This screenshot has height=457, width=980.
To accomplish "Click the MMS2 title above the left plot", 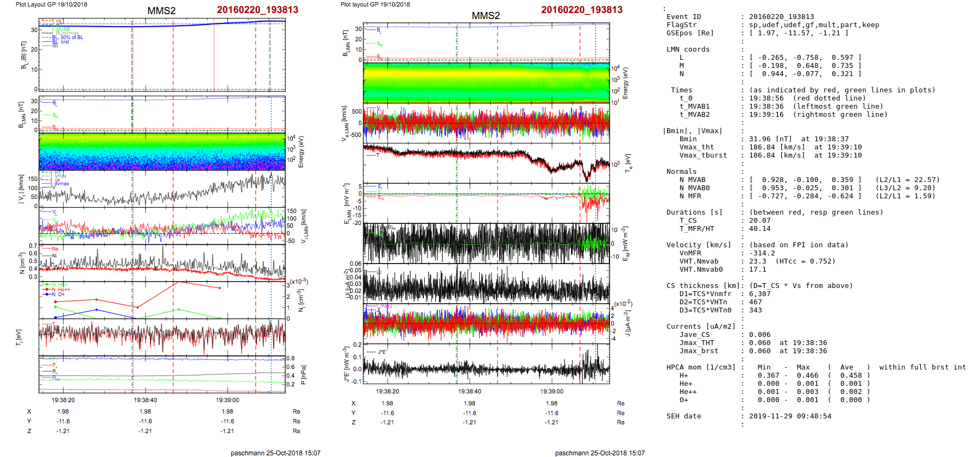I will pos(161,11).
